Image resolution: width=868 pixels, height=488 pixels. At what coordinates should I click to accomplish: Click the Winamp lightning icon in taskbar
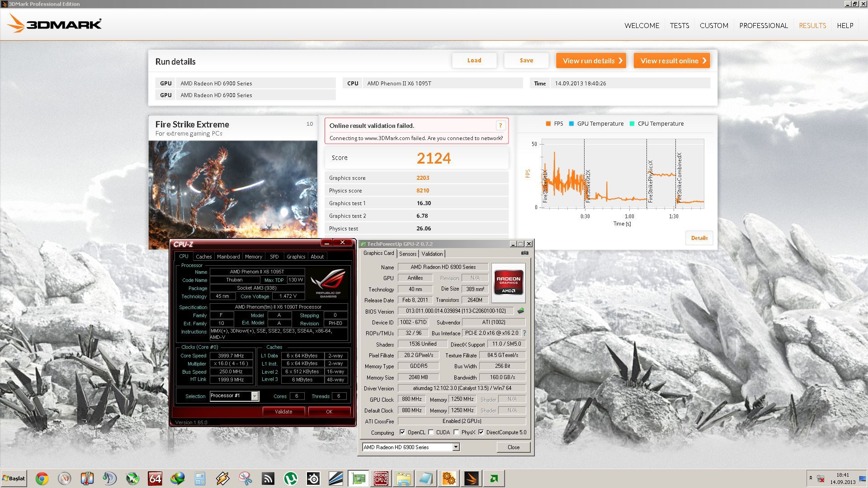point(222,479)
